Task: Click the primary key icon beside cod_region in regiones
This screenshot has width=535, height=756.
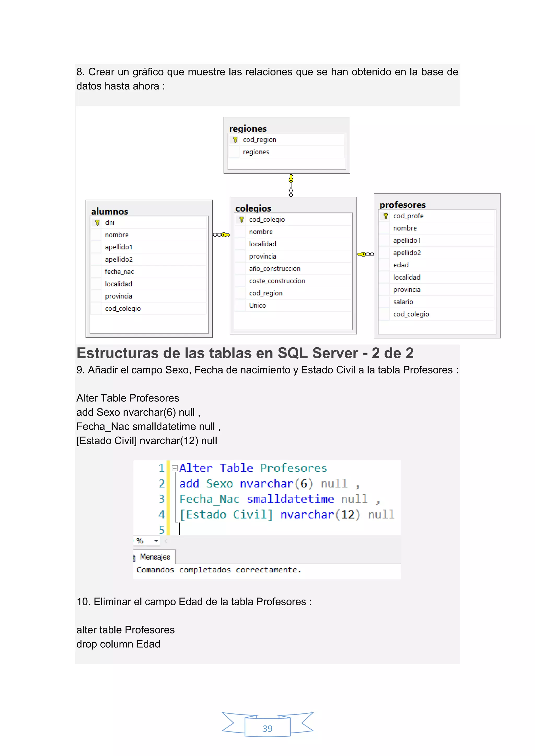Action: [x=235, y=140]
